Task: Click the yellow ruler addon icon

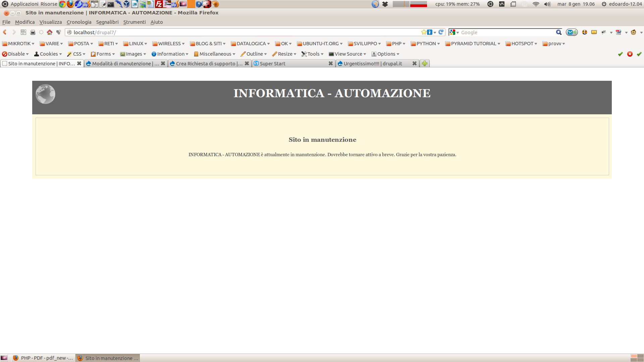Action: pyautogui.click(x=594, y=32)
